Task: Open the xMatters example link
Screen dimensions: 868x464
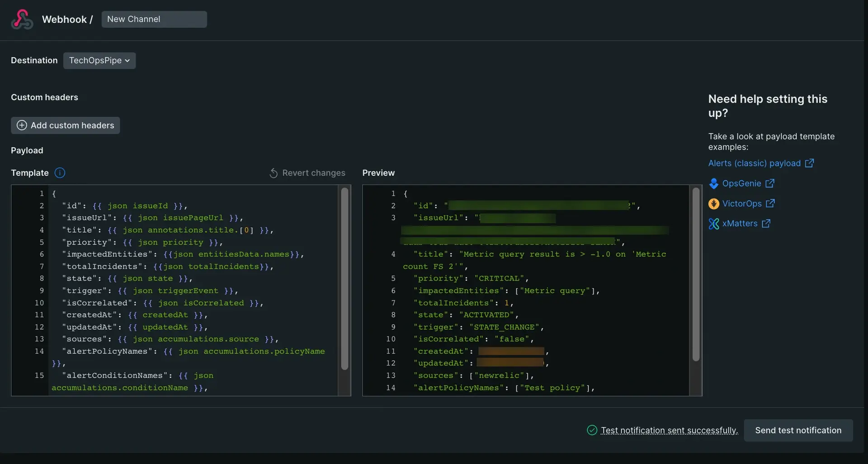Action: [740, 224]
